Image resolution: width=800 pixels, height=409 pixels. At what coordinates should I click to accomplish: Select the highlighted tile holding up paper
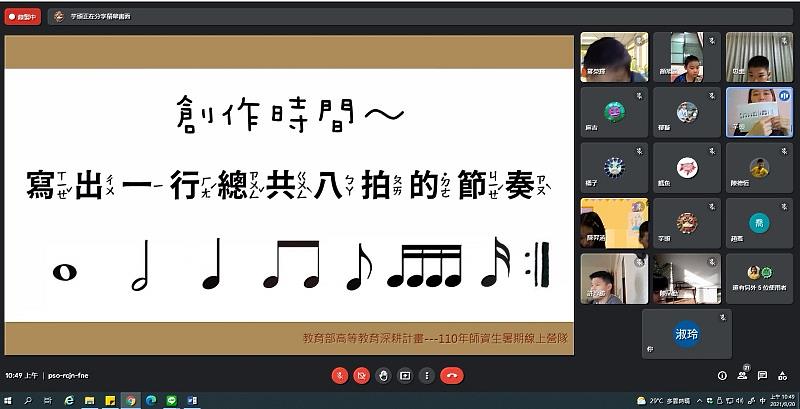[759, 112]
